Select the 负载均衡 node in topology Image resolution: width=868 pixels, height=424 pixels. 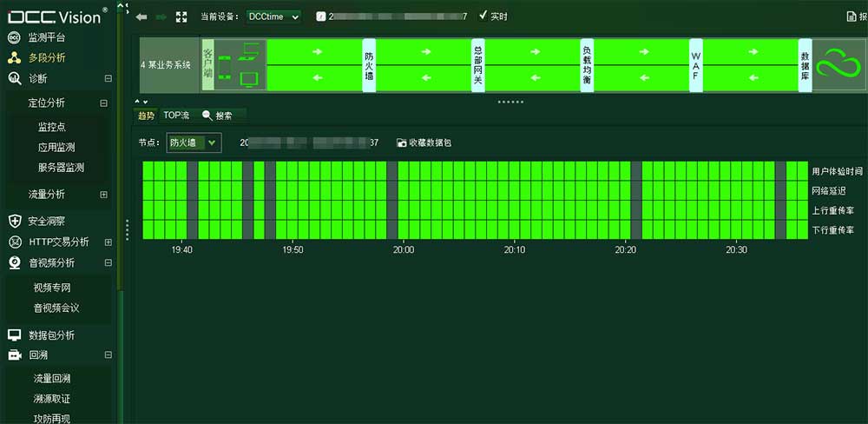(x=587, y=65)
